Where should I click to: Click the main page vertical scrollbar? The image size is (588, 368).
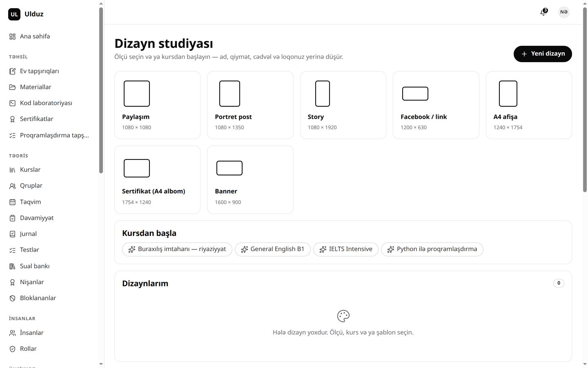point(585,99)
